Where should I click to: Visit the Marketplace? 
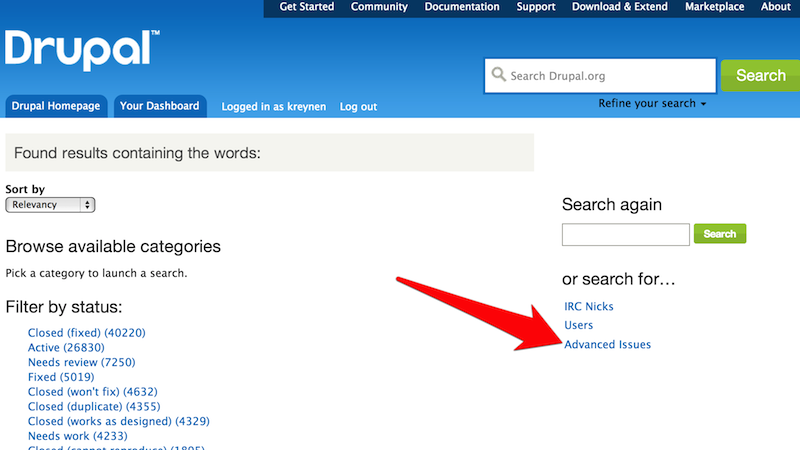(x=714, y=7)
